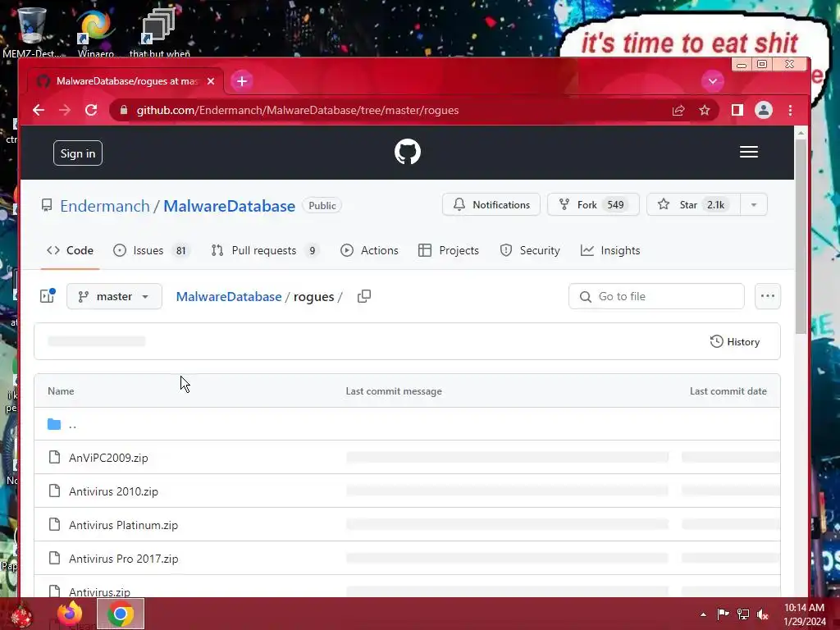840x630 pixels.
Task: Switch to the Issues tab
Action: (151, 250)
